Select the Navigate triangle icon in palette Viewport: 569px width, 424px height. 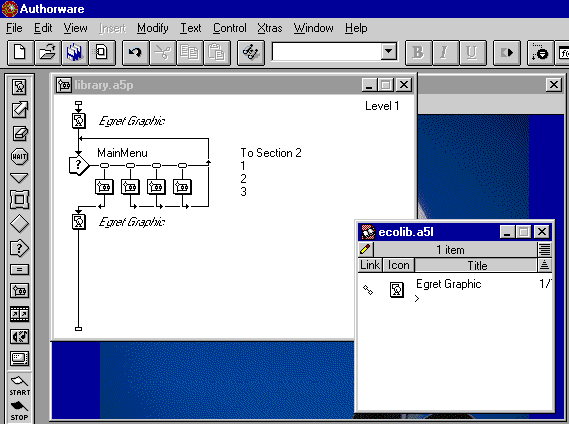[19, 178]
